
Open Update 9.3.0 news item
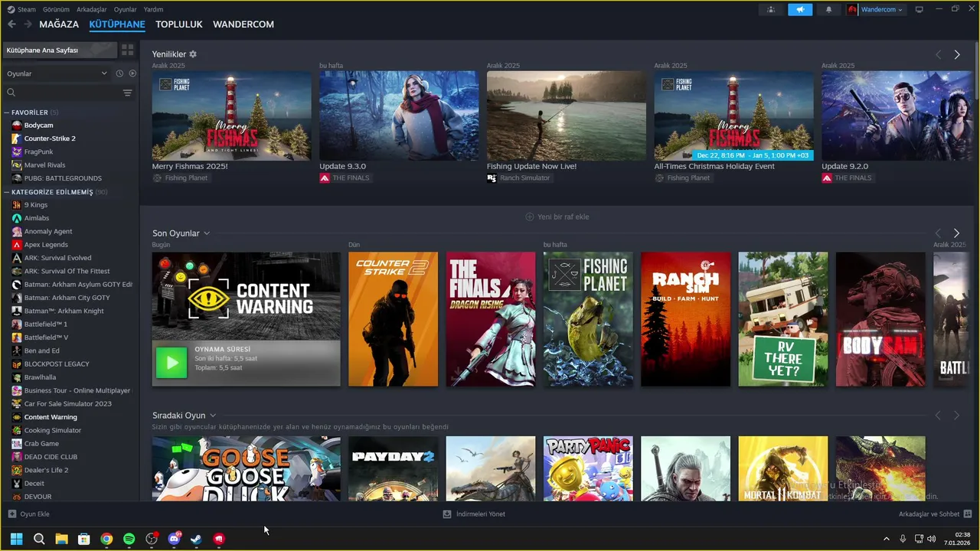pos(399,116)
